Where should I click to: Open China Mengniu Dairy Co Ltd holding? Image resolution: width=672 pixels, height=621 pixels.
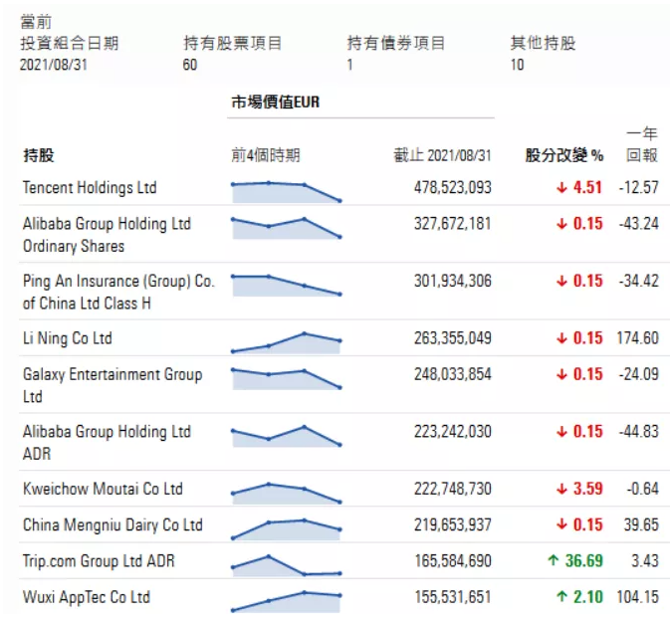112,525
